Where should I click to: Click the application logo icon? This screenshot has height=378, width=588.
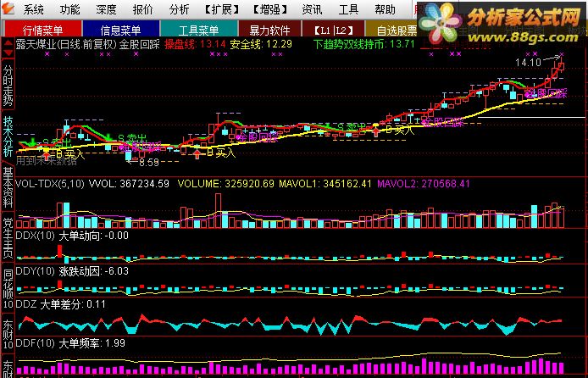click(x=8, y=8)
